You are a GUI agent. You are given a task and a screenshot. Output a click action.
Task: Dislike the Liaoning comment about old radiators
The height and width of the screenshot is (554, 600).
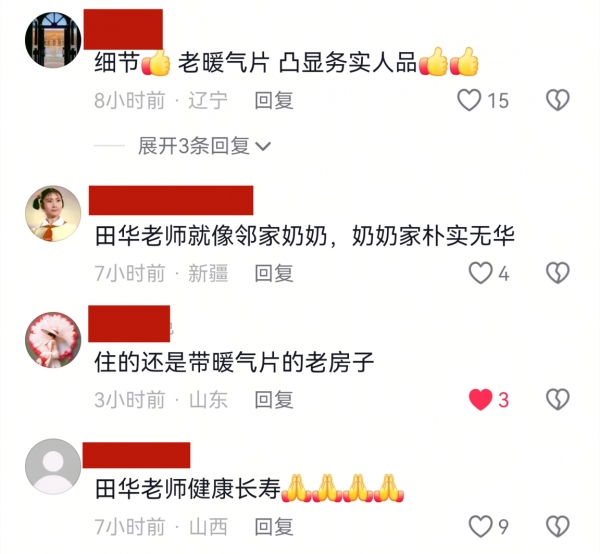558,100
